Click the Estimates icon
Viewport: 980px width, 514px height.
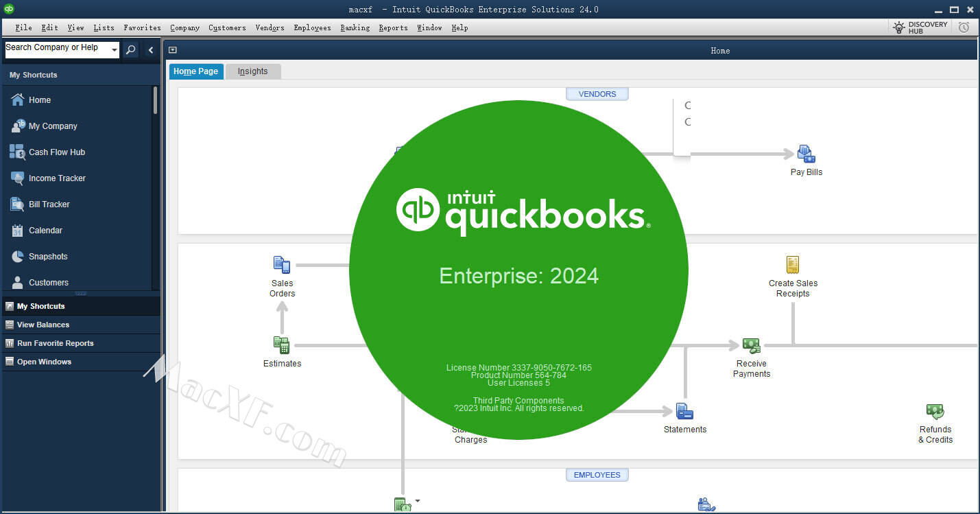(282, 345)
